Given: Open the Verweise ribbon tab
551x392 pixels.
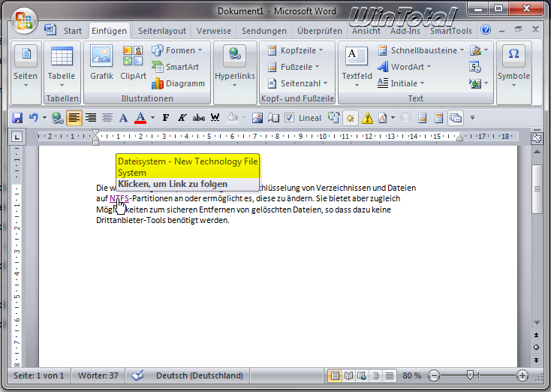Looking at the screenshot, I should point(214,31).
